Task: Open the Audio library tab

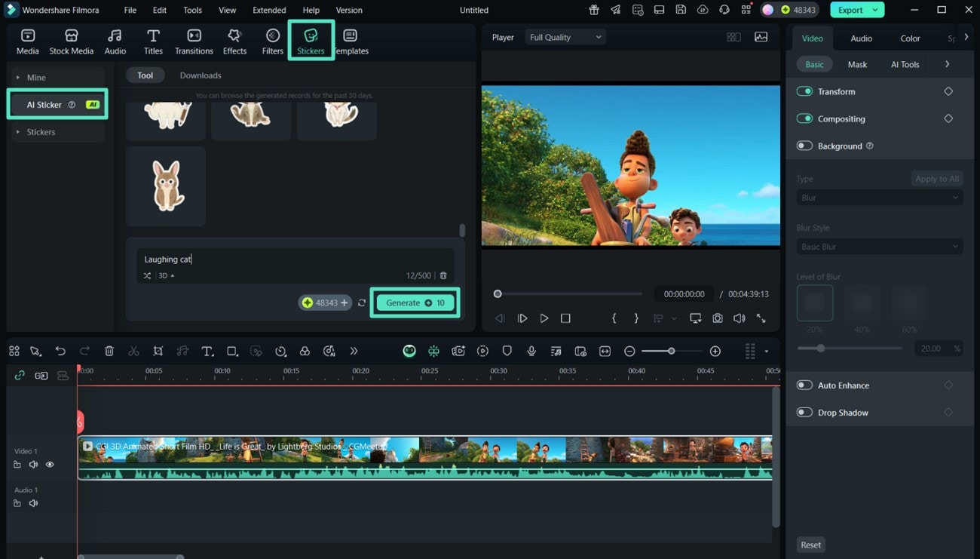Action: [115, 41]
